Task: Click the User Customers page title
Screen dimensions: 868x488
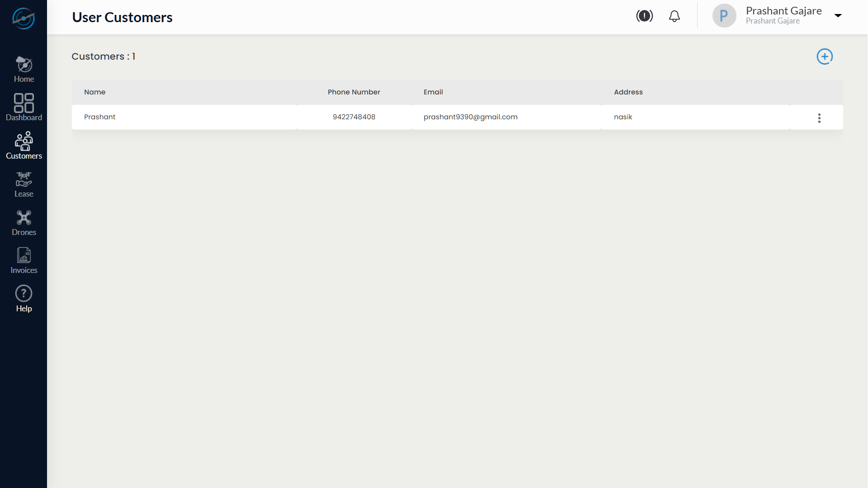Action: coord(122,17)
